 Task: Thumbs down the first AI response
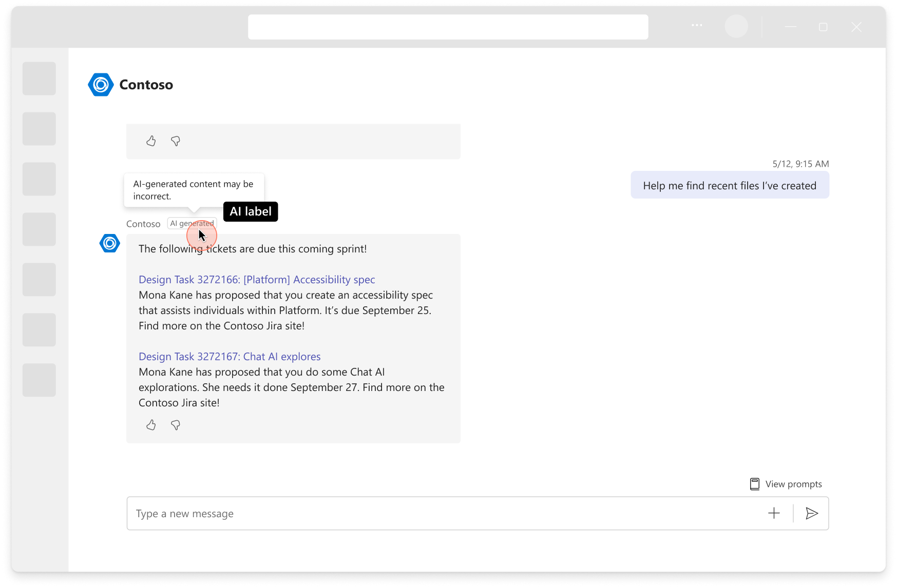coord(175,141)
